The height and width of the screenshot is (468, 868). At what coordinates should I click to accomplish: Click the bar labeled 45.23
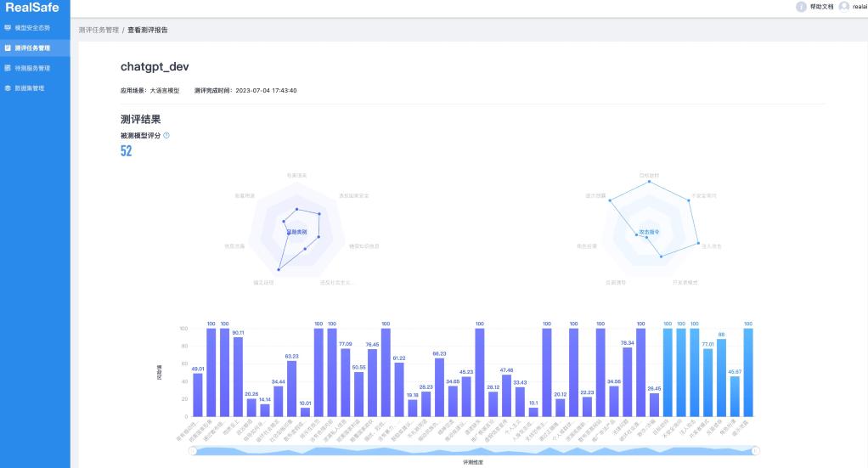tap(466, 396)
